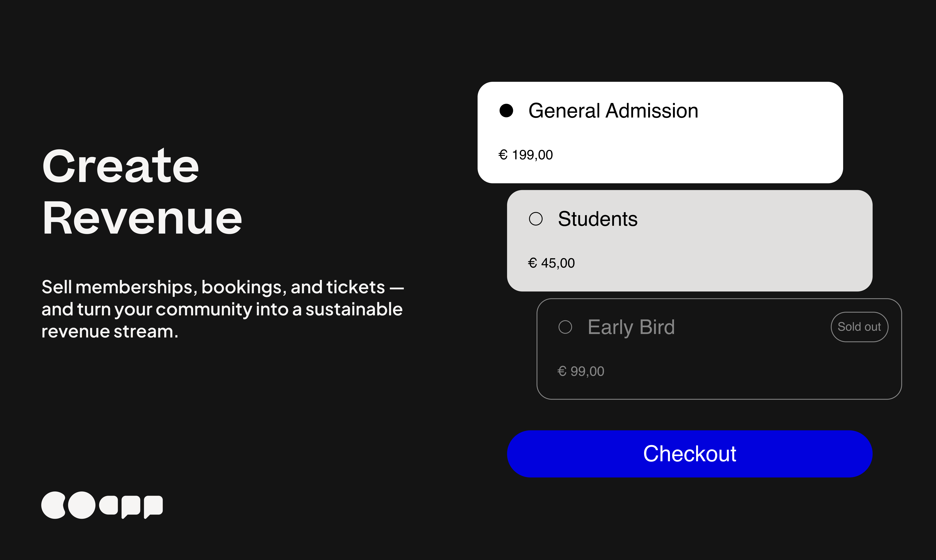This screenshot has width=936, height=560.
Task: Select the Students radio button
Action: point(536,219)
